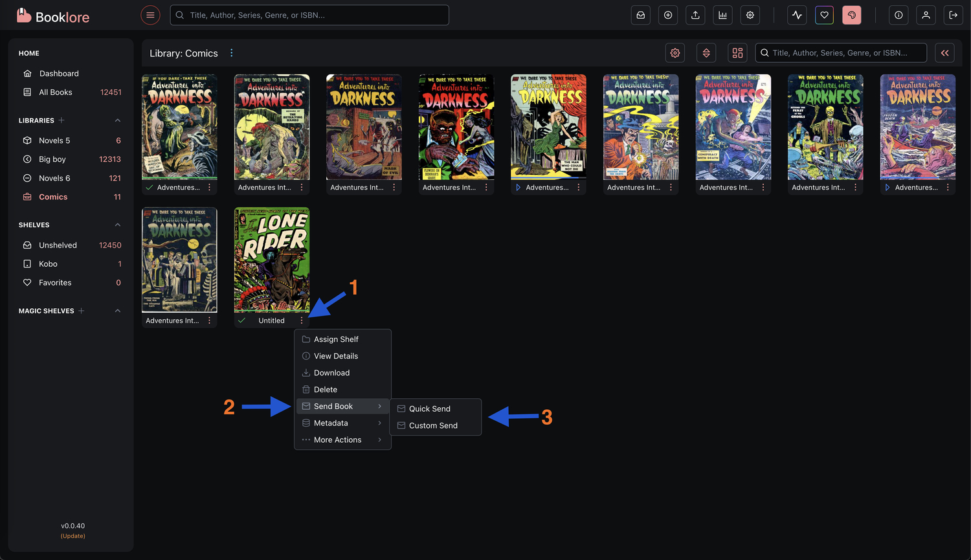Open Big boy library
Viewport: 971px width, 560px height.
point(52,159)
